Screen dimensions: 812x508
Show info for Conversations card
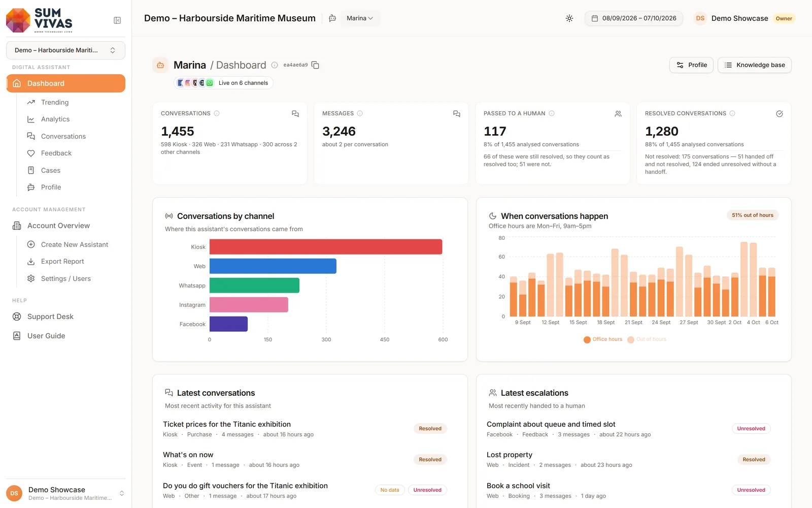pyautogui.click(x=217, y=113)
